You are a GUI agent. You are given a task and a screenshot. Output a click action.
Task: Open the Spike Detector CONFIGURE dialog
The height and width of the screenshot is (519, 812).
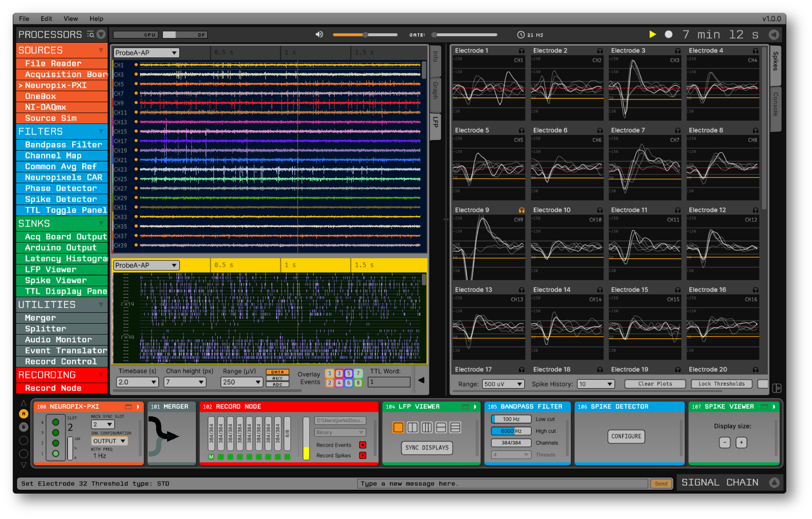(x=626, y=436)
